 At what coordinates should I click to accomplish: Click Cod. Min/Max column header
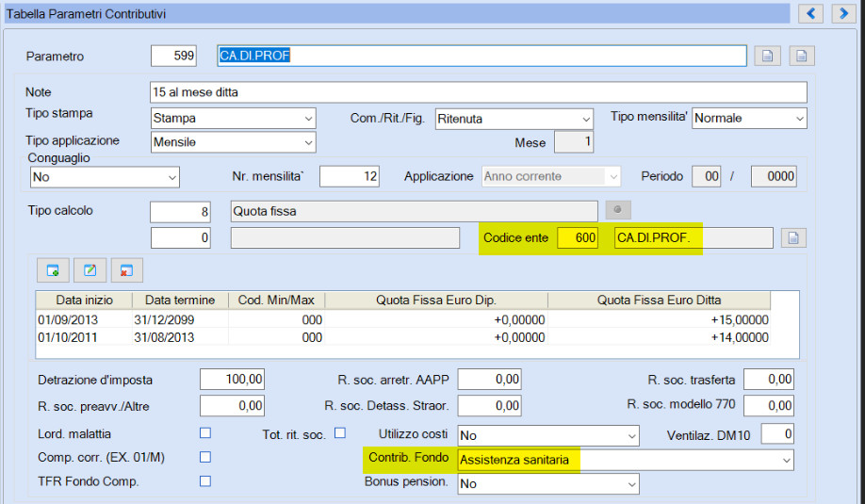click(276, 300)
